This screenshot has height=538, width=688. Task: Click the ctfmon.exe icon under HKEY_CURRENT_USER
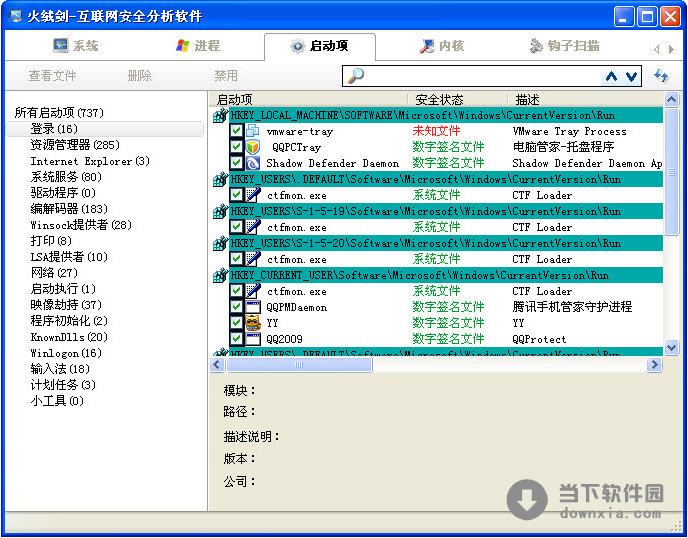[x=253, y=291]
